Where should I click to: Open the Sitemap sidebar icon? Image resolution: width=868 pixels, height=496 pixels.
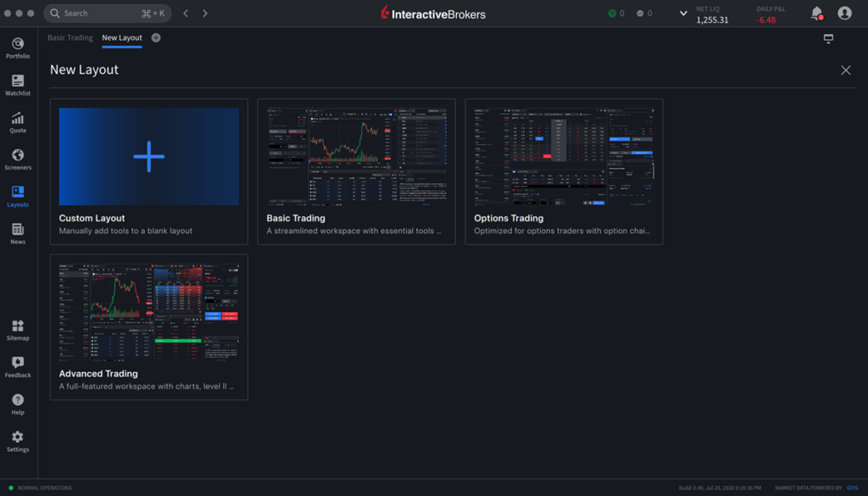(x=18, y=326)
